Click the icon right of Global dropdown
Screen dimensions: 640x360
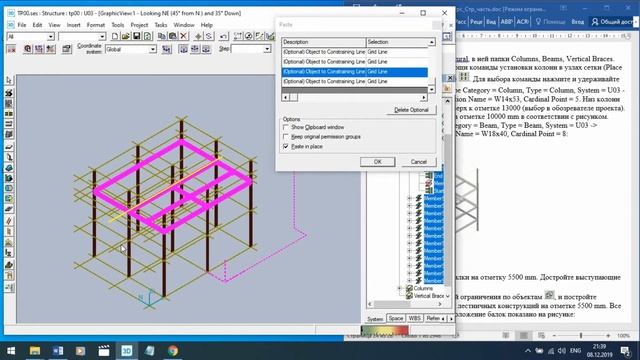(x=167, y=49)
